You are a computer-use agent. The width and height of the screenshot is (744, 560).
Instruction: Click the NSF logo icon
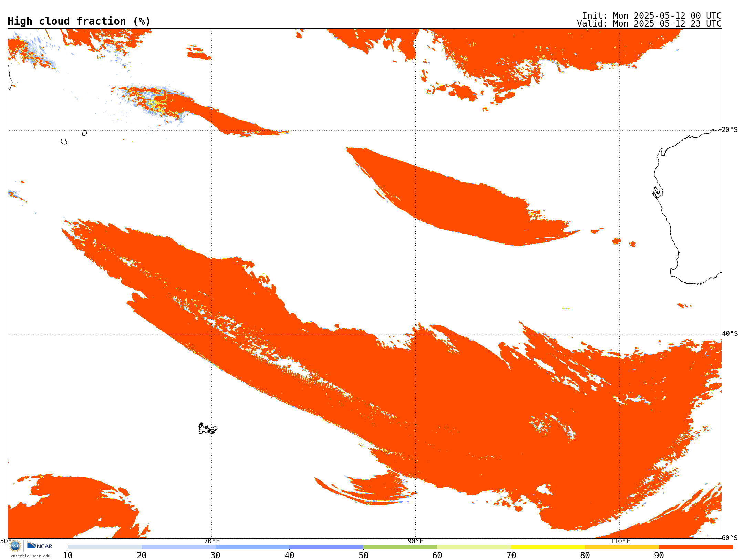point(15,546)
